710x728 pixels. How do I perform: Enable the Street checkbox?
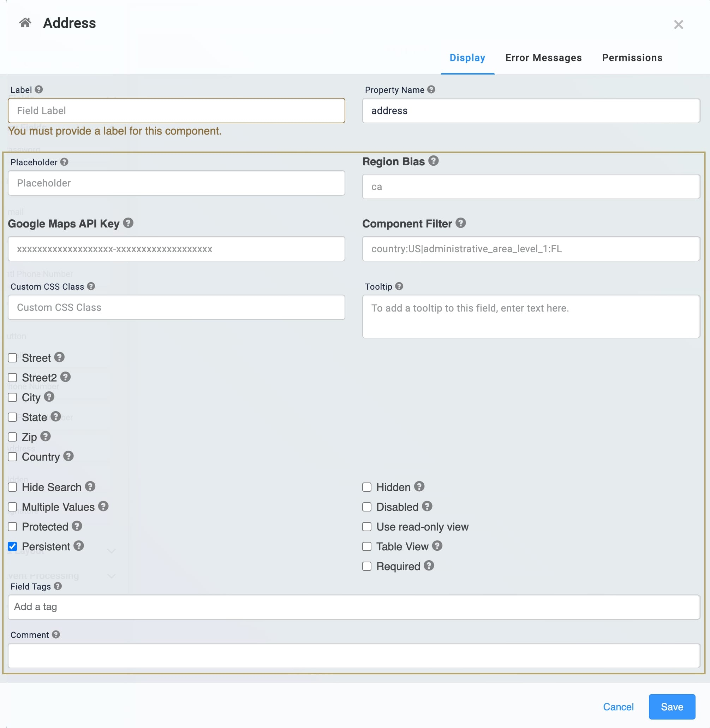(x=12, y=358)
